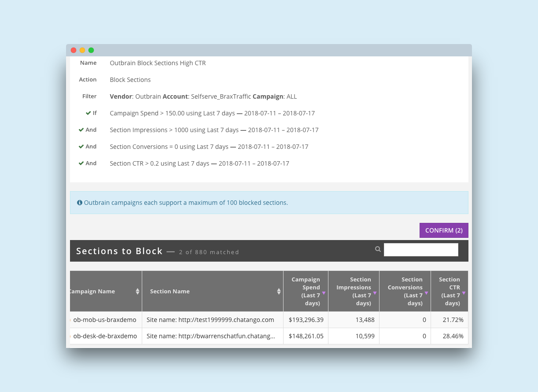Click spend value $148,261.05
This screenshot has height=392, width=538.
click(x=306, y=336)
